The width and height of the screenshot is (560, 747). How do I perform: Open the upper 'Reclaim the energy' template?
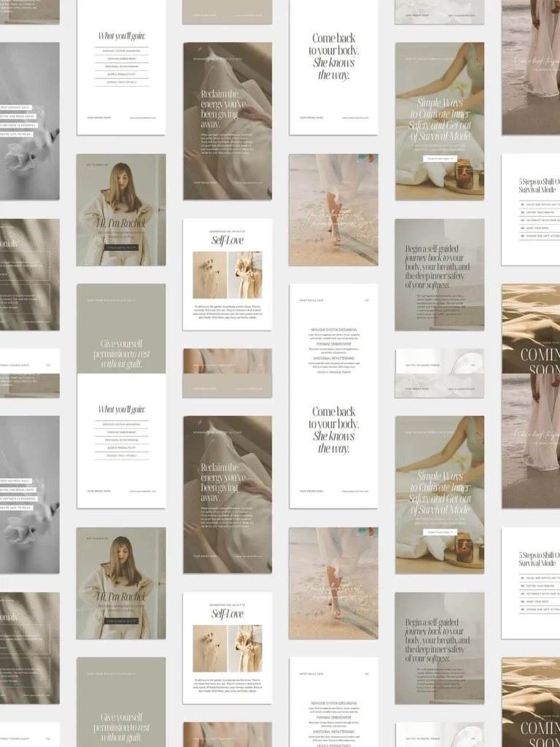coord(227,121)
